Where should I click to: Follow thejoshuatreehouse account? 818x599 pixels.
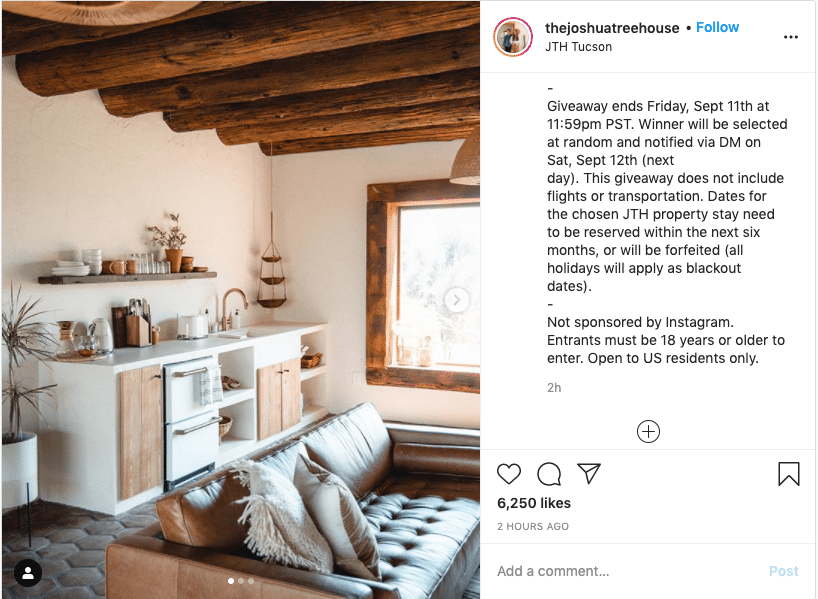[717, 27]
